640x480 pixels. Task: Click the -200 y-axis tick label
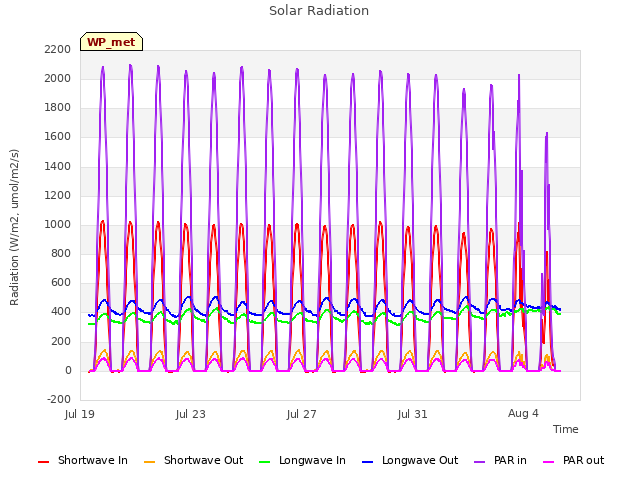(59, 399)
